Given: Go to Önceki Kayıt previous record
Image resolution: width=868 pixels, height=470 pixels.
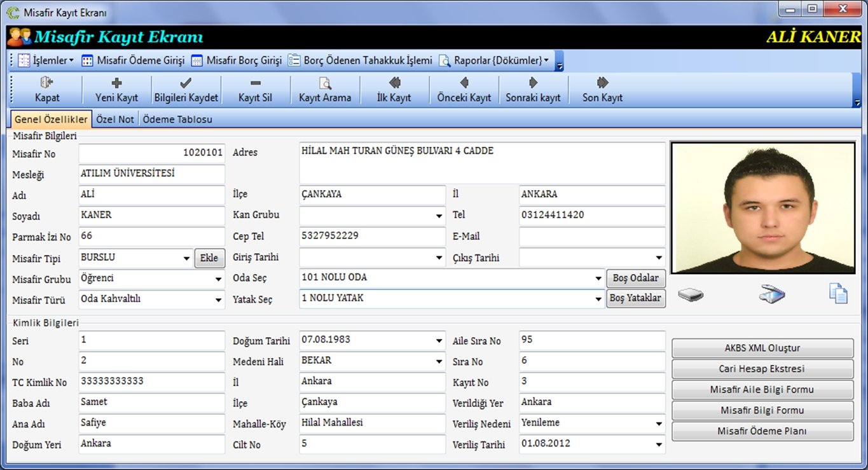Looking at the screenshot, I should [464, 83].
